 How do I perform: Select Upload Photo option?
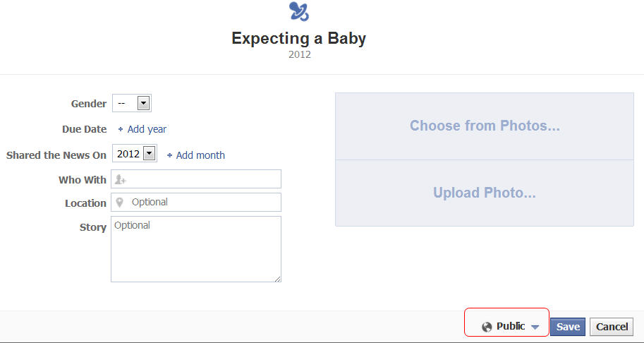485,193
